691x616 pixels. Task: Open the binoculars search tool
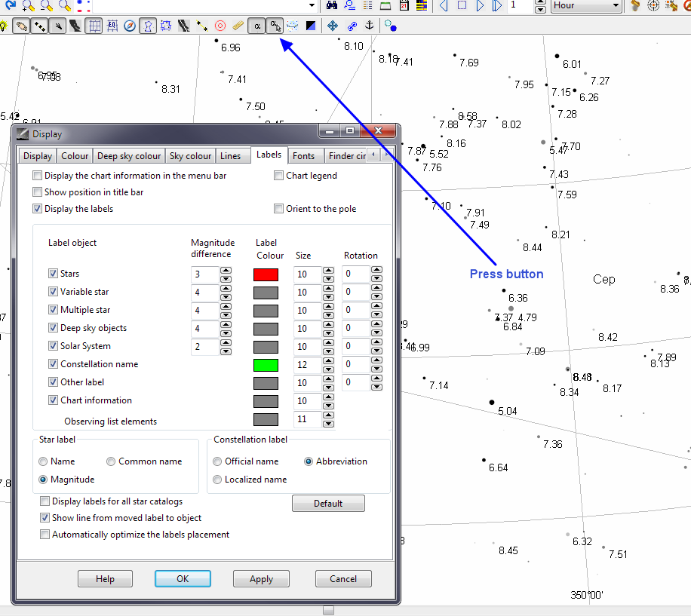click(x=332, y=5)
